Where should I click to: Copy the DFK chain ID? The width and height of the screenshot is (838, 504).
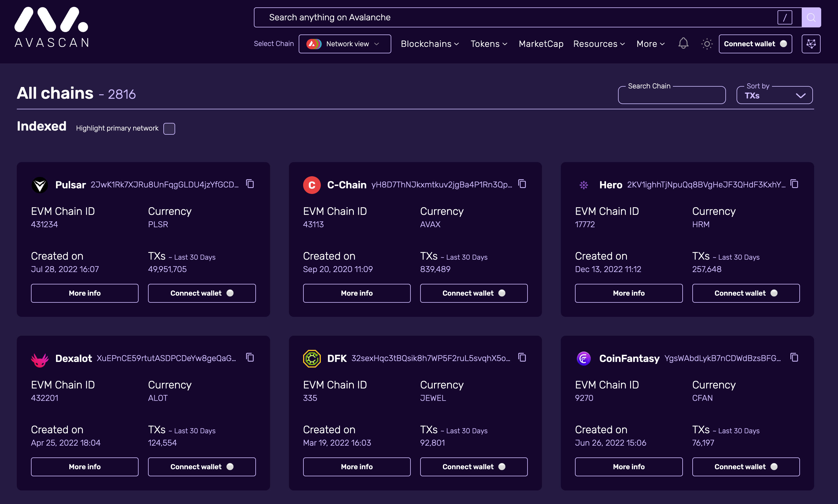point(522,357)
